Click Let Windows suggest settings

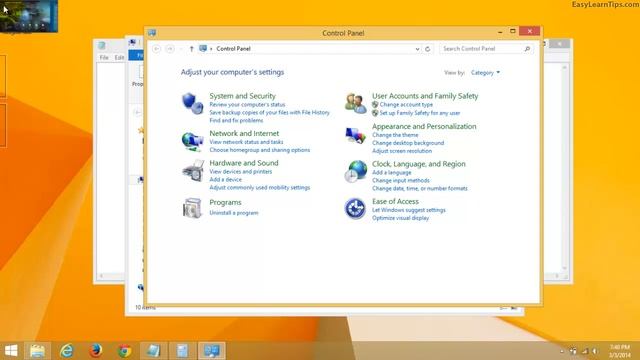tap(409, 210)
